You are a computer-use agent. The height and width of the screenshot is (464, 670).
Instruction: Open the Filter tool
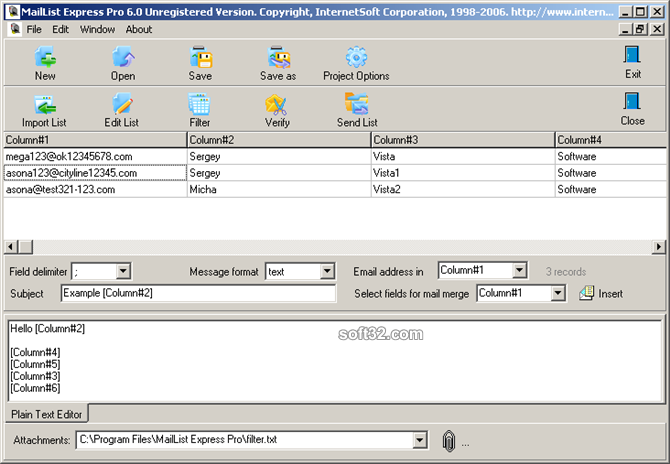click(200, 111)
